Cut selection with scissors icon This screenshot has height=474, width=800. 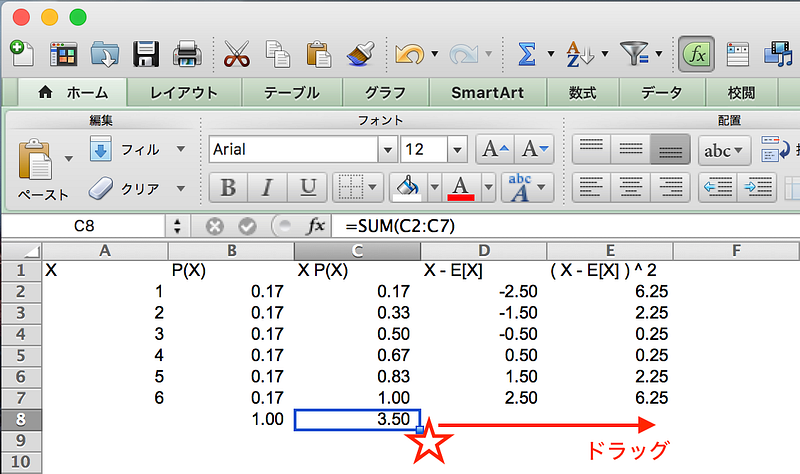[x=237, y=54]
